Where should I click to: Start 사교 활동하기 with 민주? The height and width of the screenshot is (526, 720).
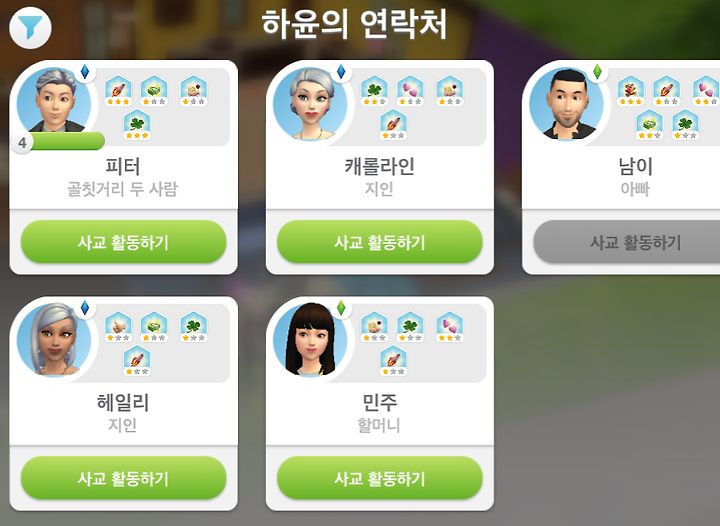tap(380, 478)
